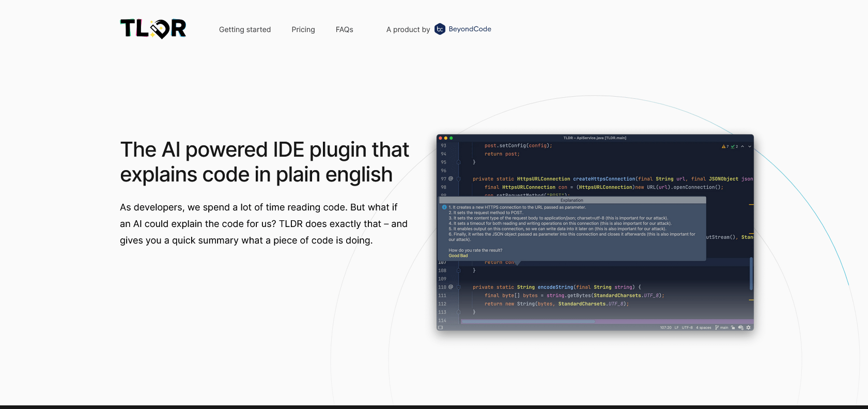Click line number 114 in the editor gutter
The height and width of the screenshot is (409, 868).
pyautogui.click(x=442, y=321)
